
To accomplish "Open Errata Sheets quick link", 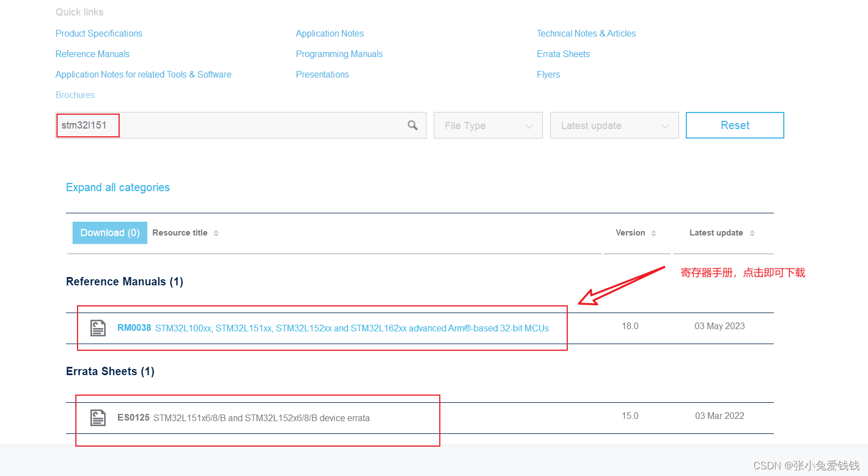I will [x=563, y=54].
